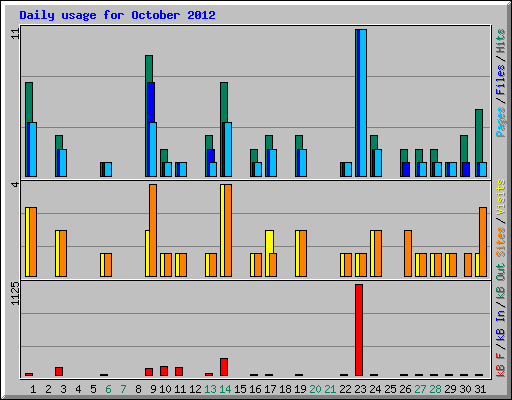Image resolution: width=512 pixels, height=400 pixels.
Task: Click green day label 14 on x-axis
Action: pyautogui.click(x=225, y=389)
